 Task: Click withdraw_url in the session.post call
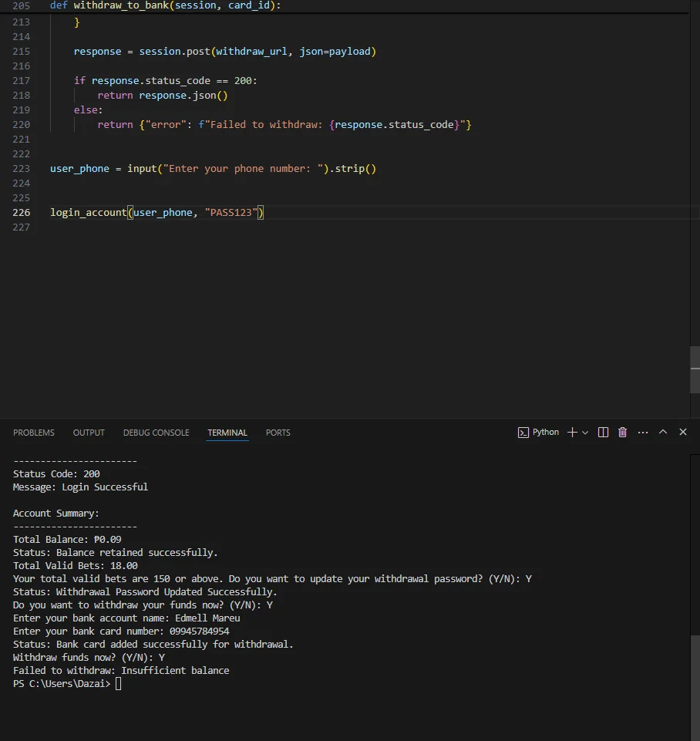(251, 52)
